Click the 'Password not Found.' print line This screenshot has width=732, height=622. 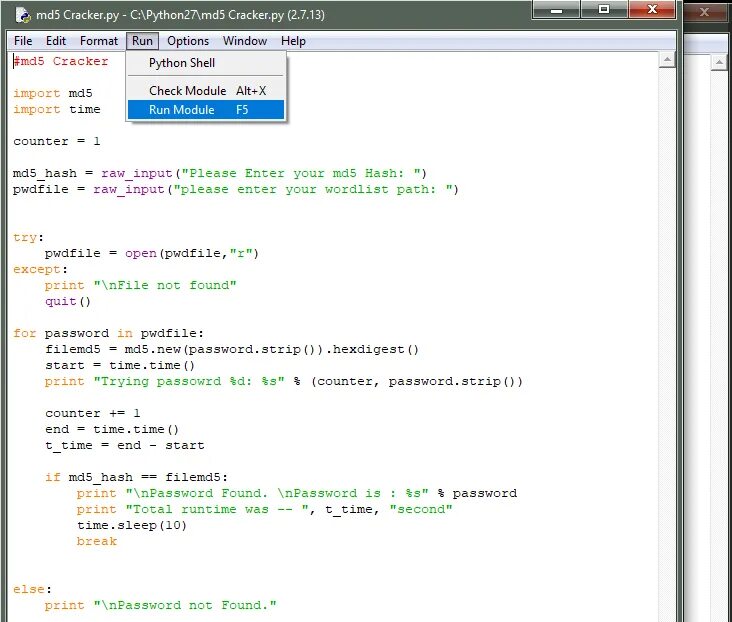[161, 605]
